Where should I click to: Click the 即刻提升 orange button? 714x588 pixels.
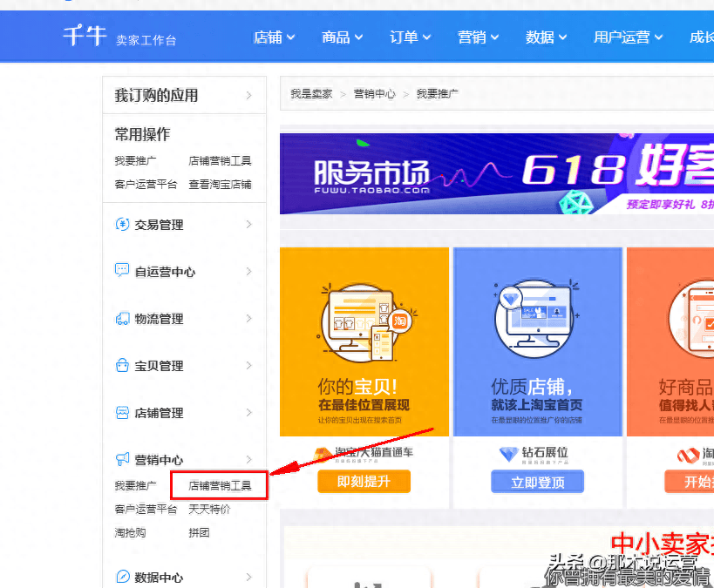coord(364,481)
